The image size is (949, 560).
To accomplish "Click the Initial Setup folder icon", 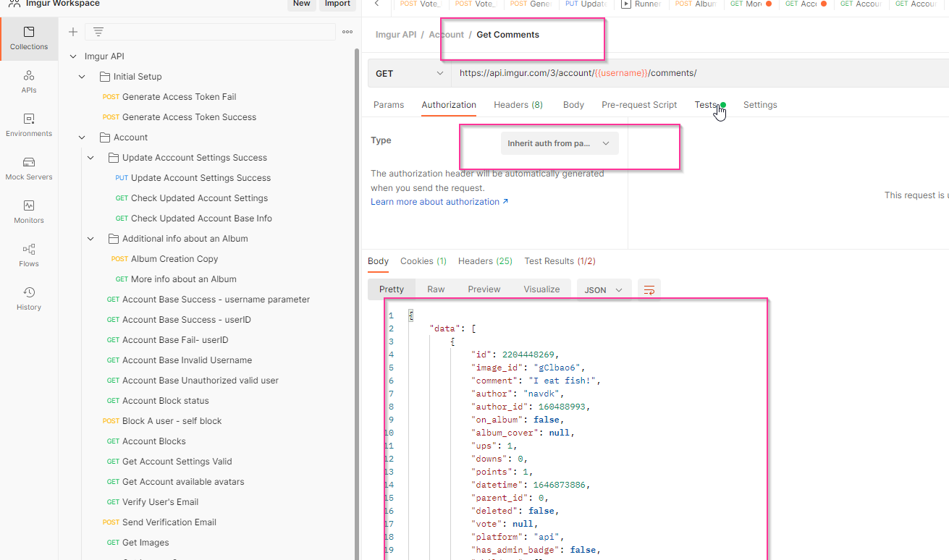I will 104,77.
